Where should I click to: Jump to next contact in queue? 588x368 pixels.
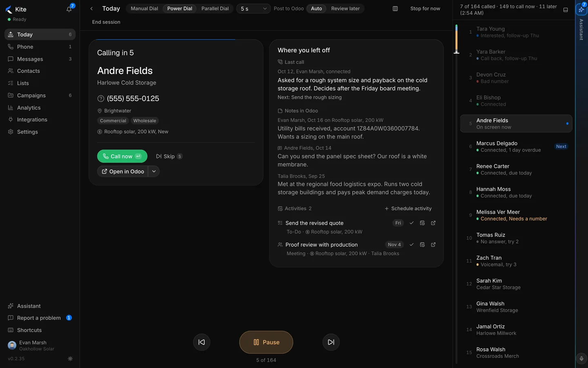tap(331, 342)
